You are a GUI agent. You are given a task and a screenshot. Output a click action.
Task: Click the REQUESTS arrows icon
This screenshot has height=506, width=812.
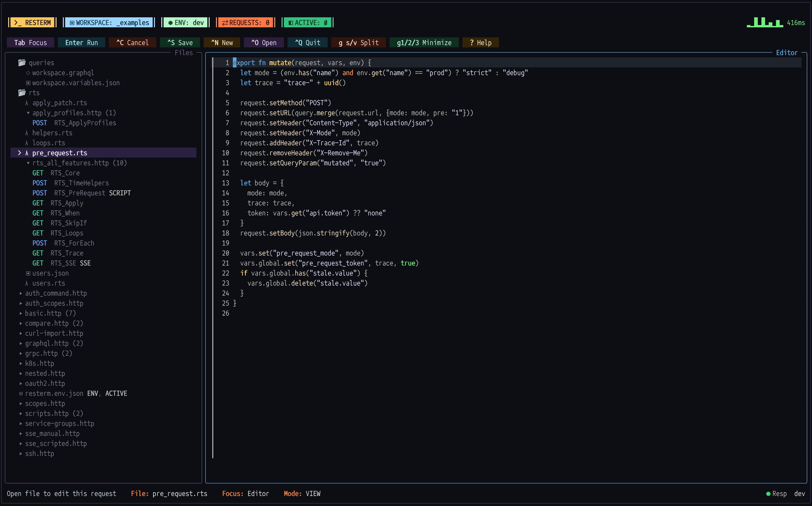(x=225, y=23)
